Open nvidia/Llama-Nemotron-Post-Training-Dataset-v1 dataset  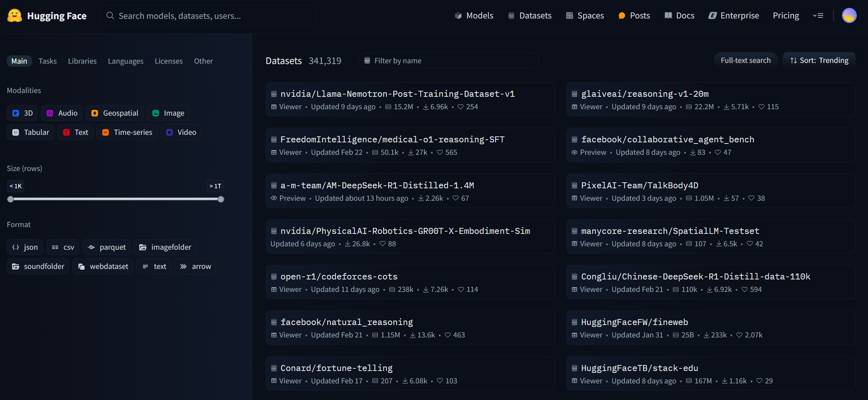coord(410,99)
